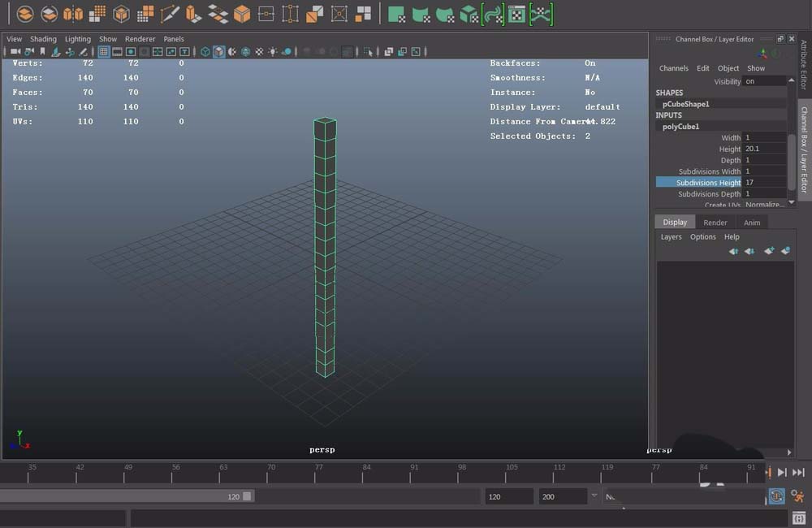Click the Automatic UV cube mapping icon
The height and width of the screenshot is (528, 812).
pyautogui.click(x=469, y=15)
